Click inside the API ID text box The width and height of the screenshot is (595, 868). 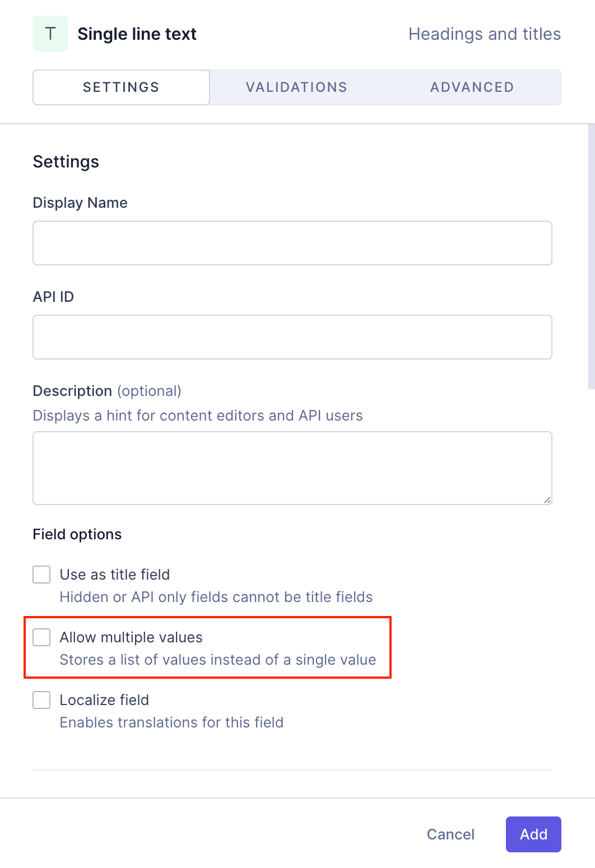[292, 337]
